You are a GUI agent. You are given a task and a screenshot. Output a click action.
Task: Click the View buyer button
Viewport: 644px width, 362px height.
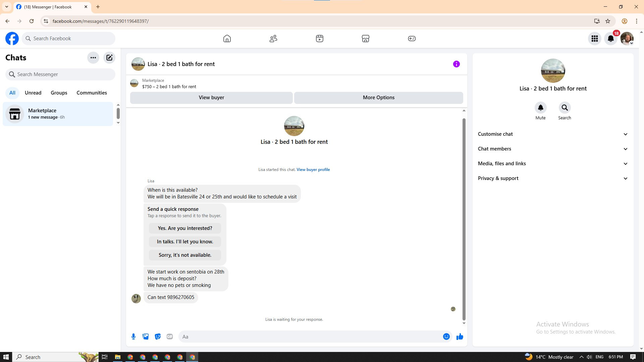pos(211,98)
